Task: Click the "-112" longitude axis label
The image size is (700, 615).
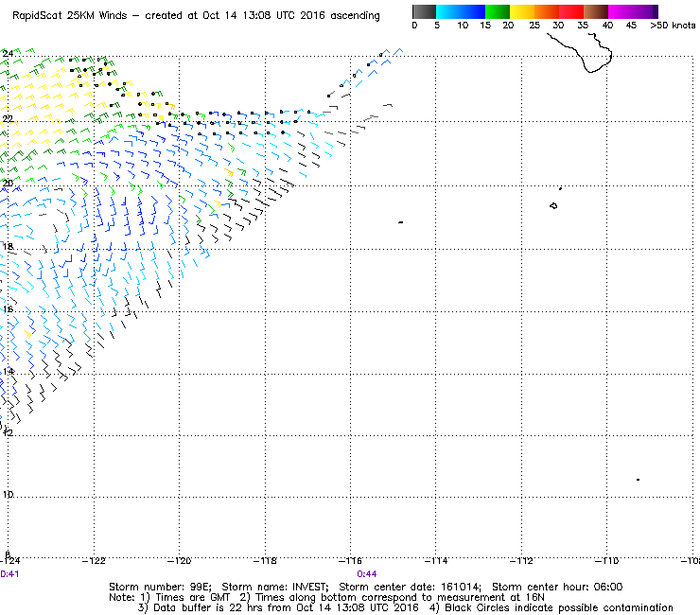Action: [521, 561]
